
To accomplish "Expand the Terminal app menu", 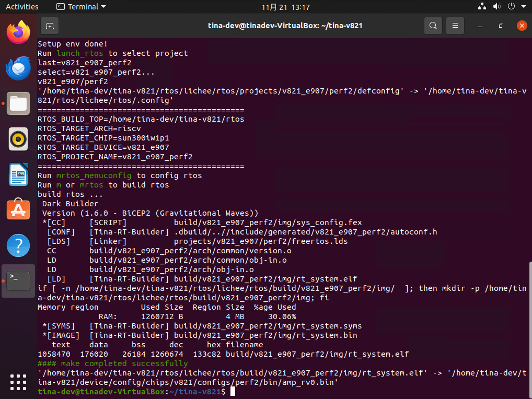I will [x=81, y=7].
